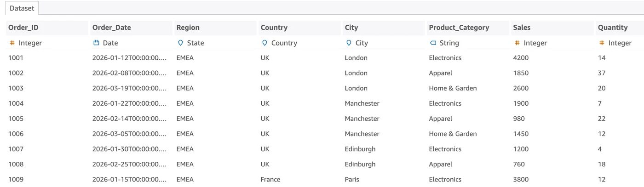
Task: Click Quantity value 14
Action: (x=602, y=58)
